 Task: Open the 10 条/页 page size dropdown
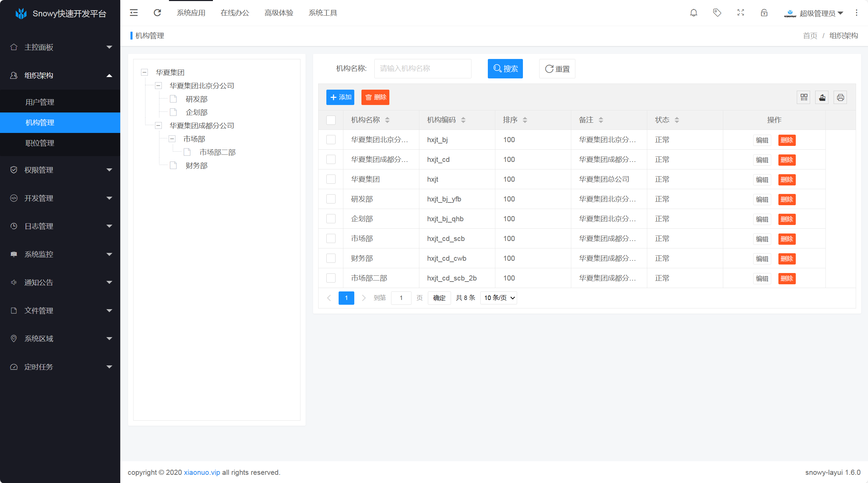click(499, 298)
